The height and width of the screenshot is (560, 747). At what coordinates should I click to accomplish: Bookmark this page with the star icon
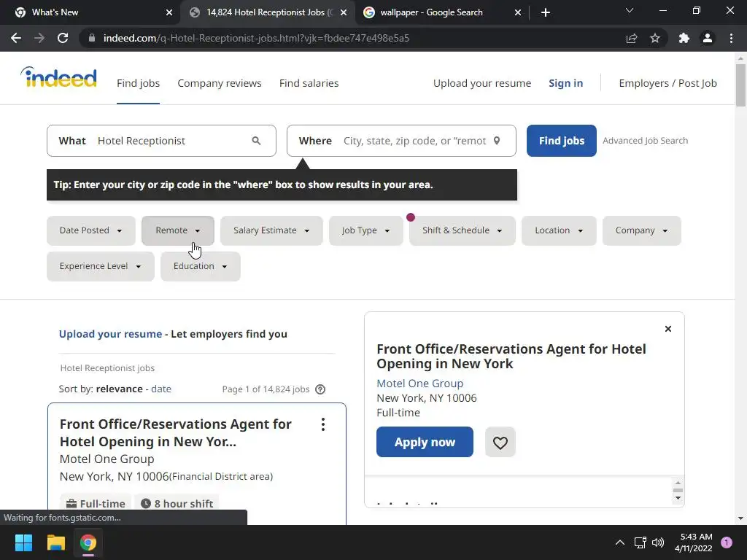(x=655, y=38)
